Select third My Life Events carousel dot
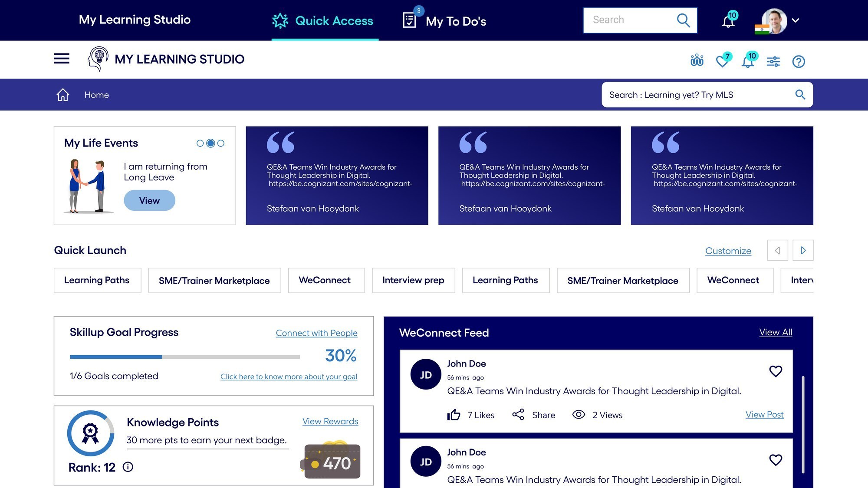Screen dimensions: 868x488 [x=221, y=143]
